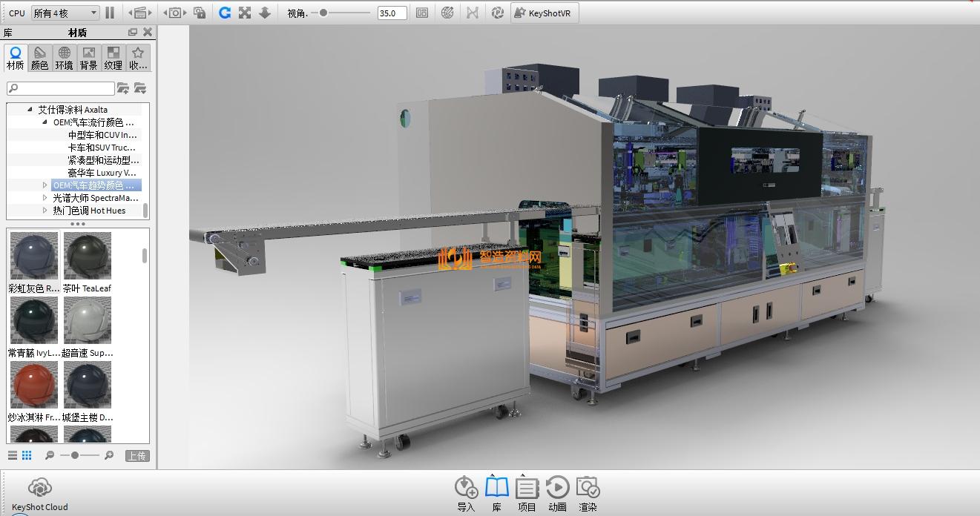Click the tumble (rotate) camera icon

pos(225,13)
